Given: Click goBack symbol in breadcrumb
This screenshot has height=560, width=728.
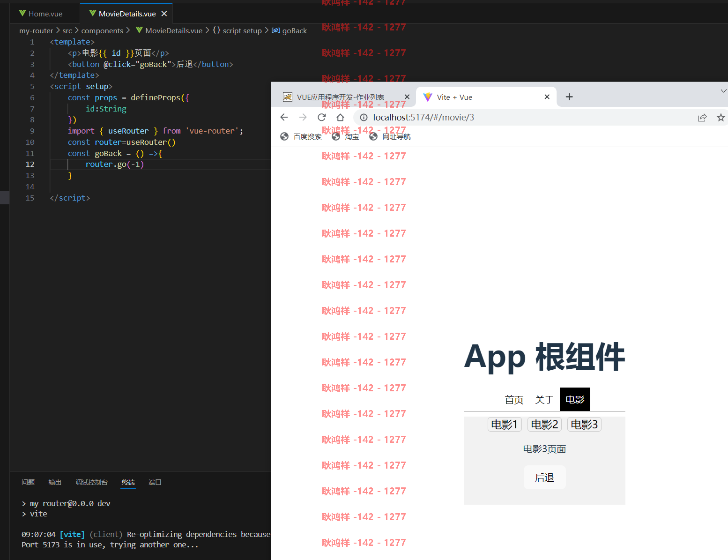Looking at the screenshot, I should tap(295, 30).
